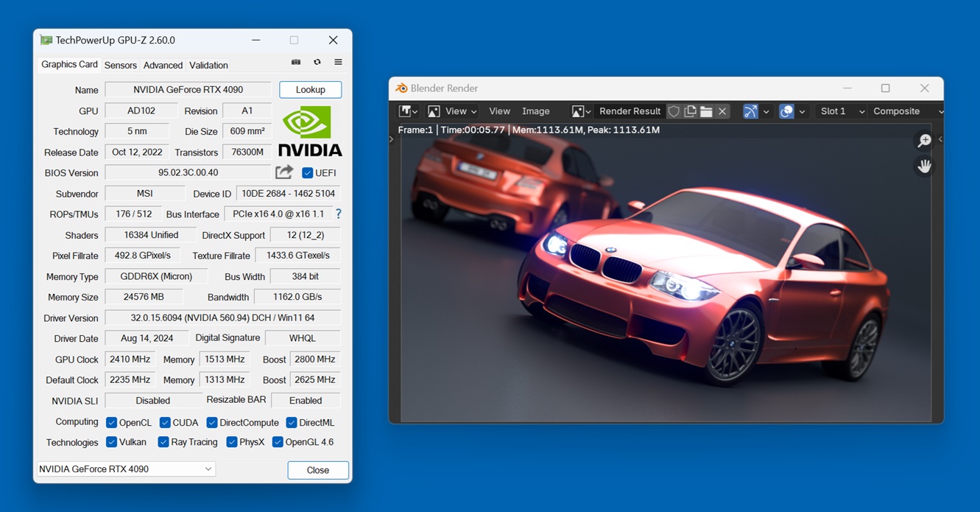980x512 pixels.
Task: Unlink Render Result with X icon
Action: 722,111
